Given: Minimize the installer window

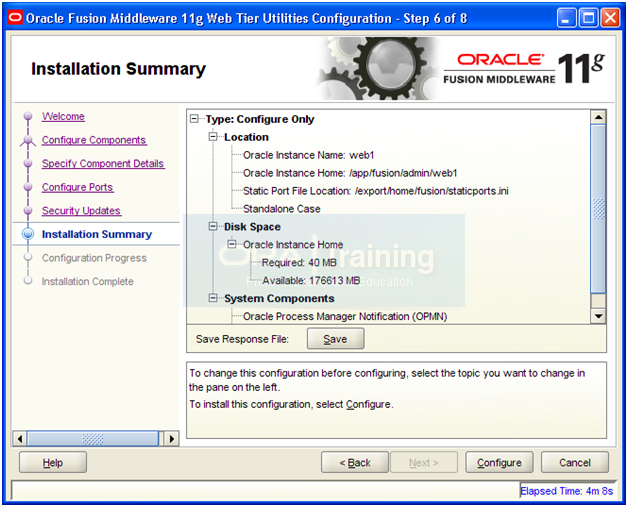Looking at the screenshot, I should (x=566, y=18).
